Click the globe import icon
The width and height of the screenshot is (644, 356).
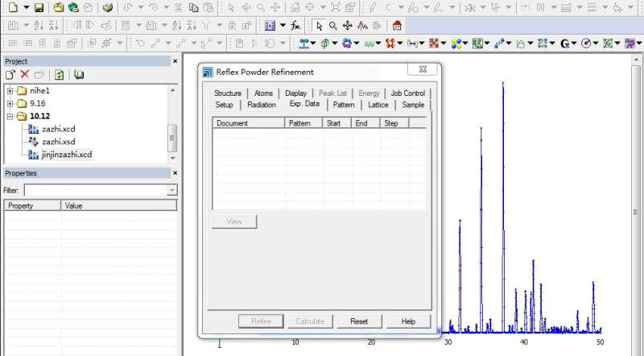[x=73, y=7]
